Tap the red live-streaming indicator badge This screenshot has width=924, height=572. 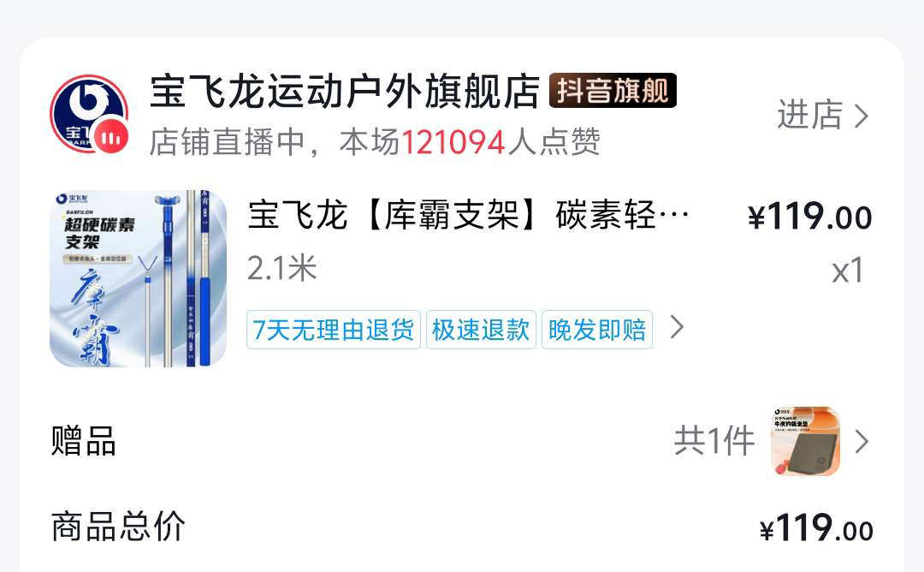(x=110, y=137)
